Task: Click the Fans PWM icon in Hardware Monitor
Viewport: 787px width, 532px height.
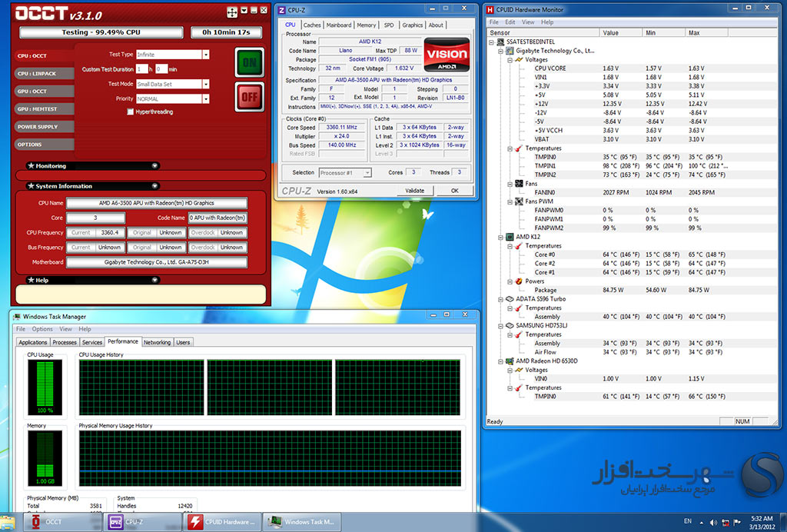Action: click(x=519, y=201)
